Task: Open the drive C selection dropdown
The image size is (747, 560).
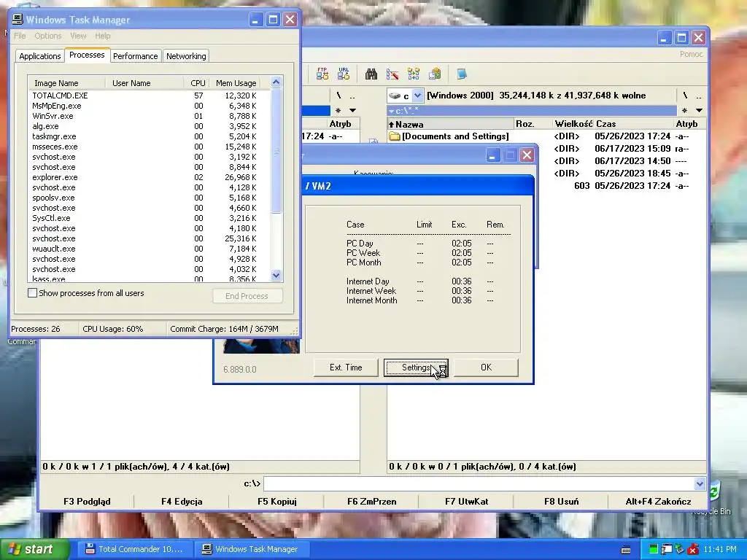Action: pyautogui.click(x=417, y=96)
